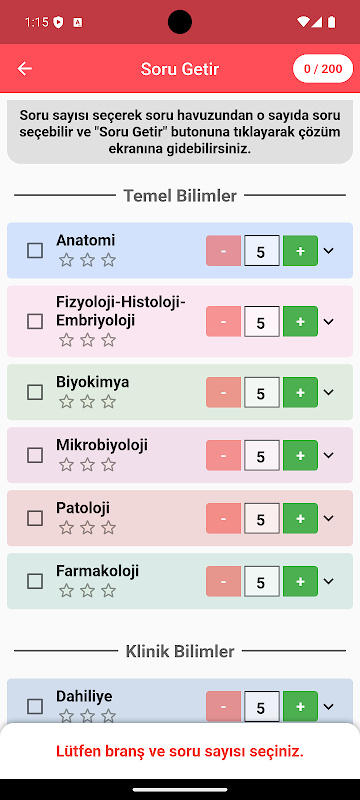Viewport: 360px width, 800px height.
Task: Rate Biyokimya with the third star
Action: pos(108,402)
